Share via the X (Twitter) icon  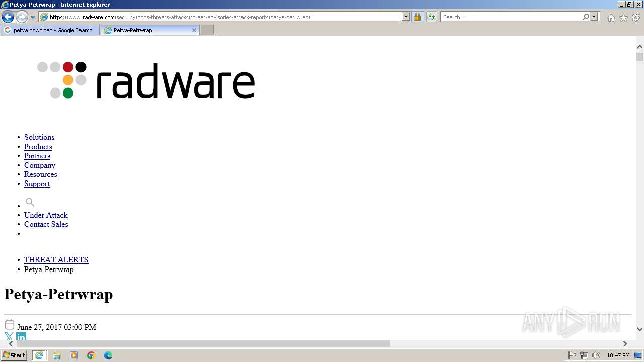9,336
